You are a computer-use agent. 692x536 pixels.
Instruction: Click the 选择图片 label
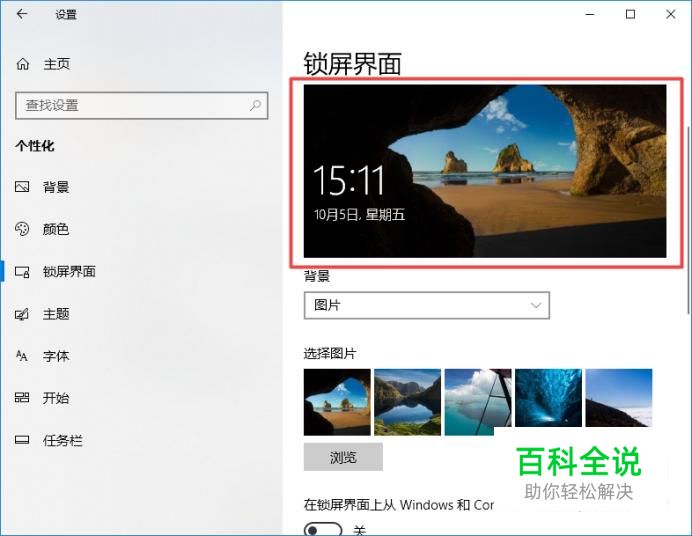[330, 353]
